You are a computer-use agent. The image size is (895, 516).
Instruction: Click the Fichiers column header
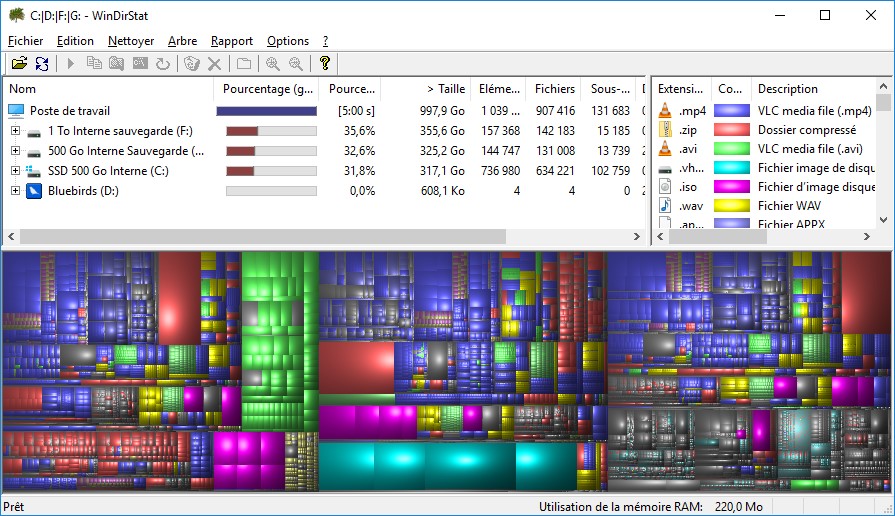click(554, 89)
